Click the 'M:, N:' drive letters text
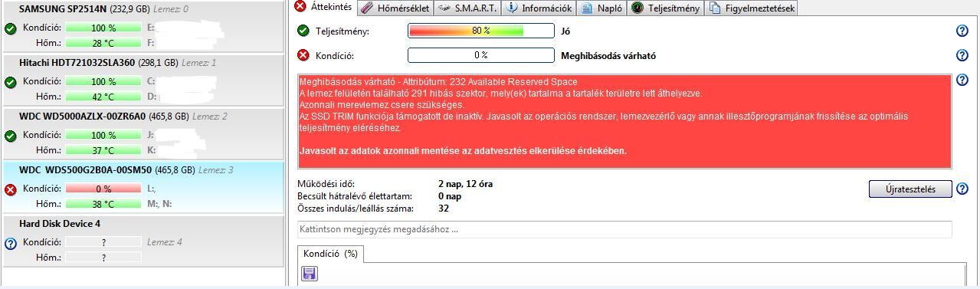The width and height of the screenshot is (980, 289). point(159,204)
